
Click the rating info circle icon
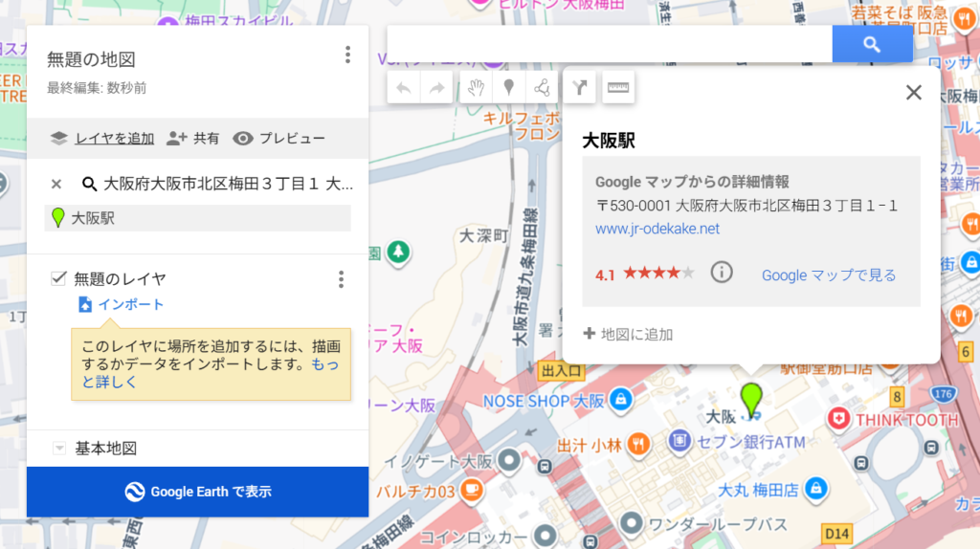pyautogui.click(x=722, y=273)
